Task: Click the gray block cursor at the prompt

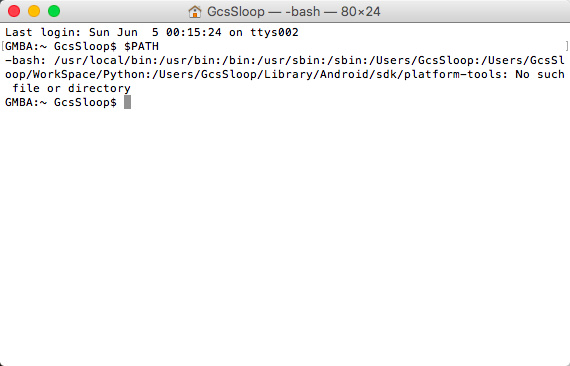Action: (127, 102)
